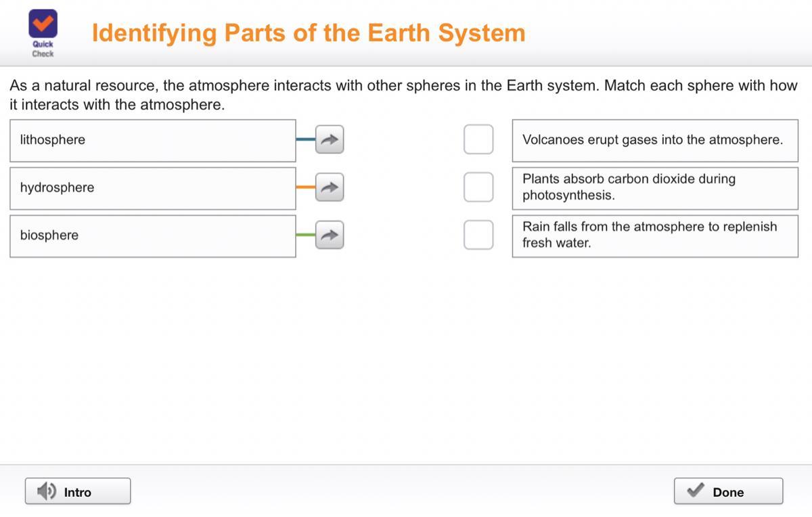
Task: Select the biosphere term box
Action: (x=152, y=235)
